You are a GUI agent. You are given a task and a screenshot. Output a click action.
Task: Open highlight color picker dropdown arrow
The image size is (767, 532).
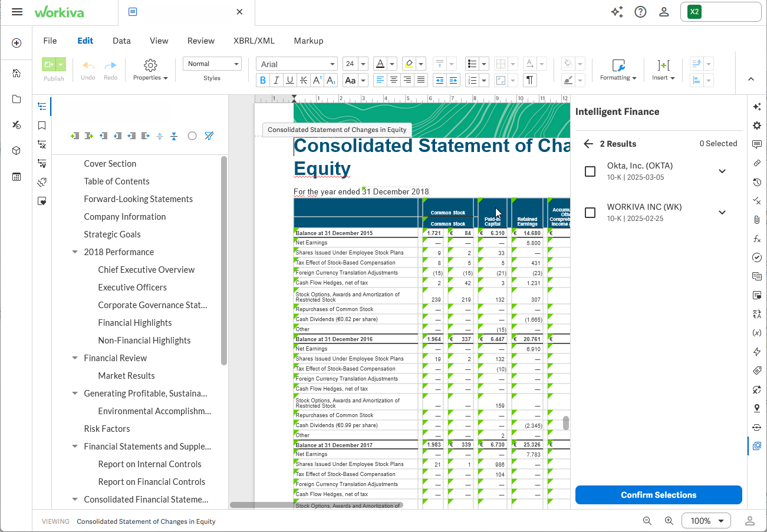click(421, 64)
